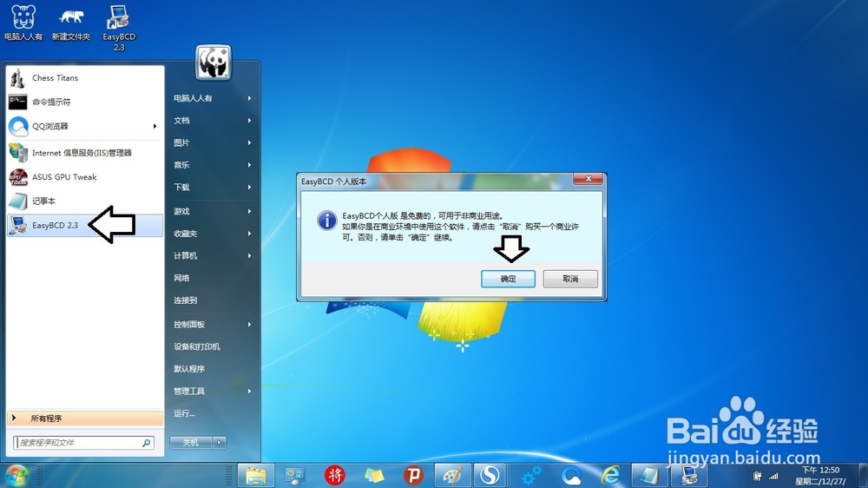
Task: Open blue gears icon on taskbar
Action: tap(531, 475)
